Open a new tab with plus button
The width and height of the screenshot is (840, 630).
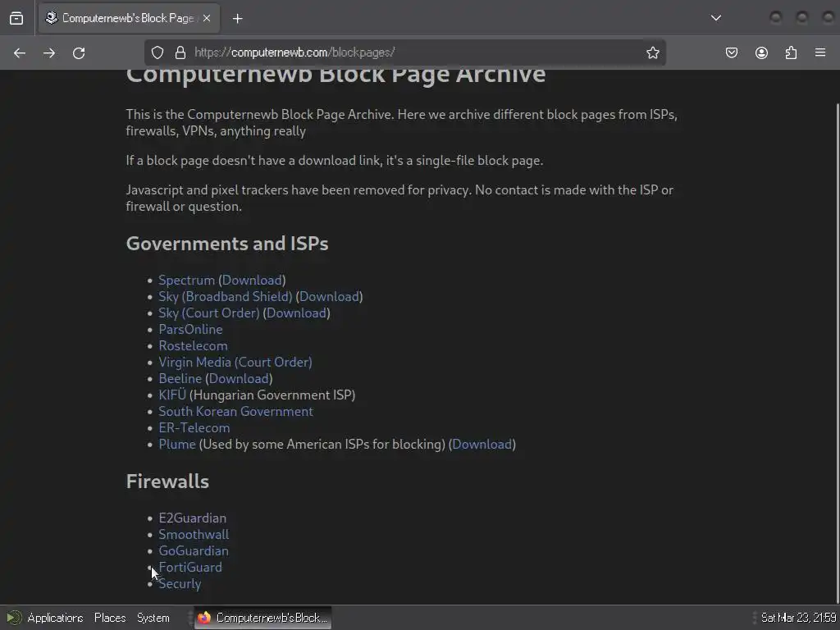pyautogui.click(x=237, y=19)
